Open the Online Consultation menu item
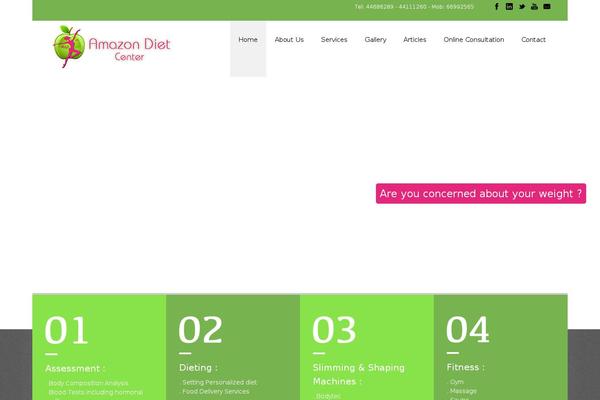The image size is (600, 400). (x=474, y=39)
